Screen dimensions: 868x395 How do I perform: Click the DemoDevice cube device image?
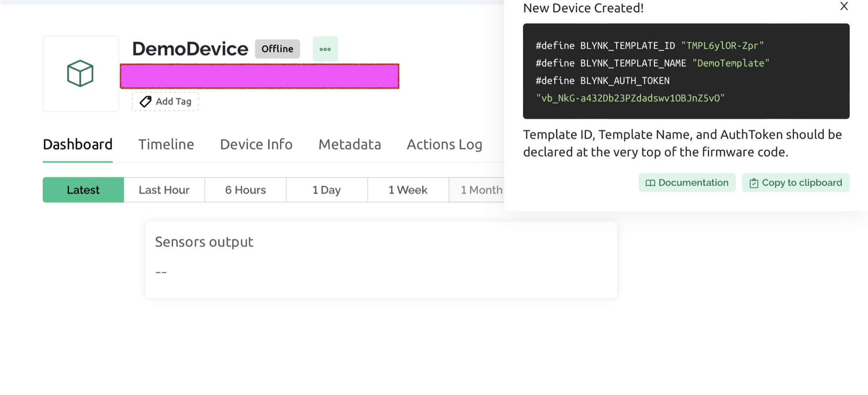[x=81, y=73]
